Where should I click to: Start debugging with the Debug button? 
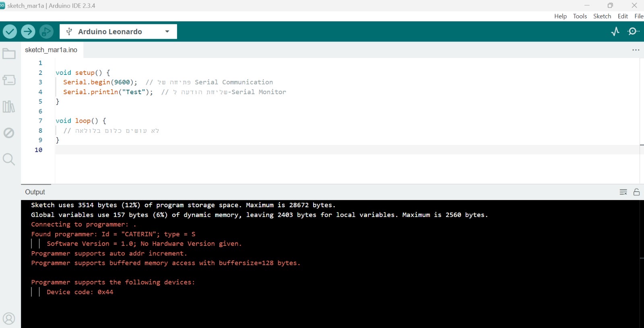[x=46, y=31]
